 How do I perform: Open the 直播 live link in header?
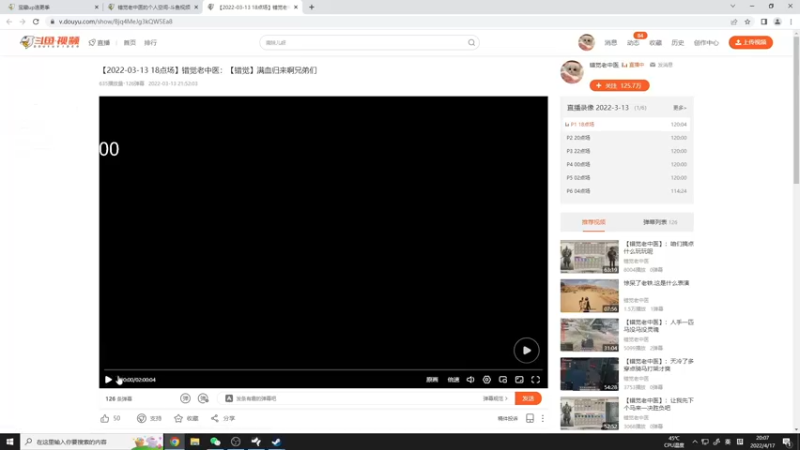[x=99, y=43]
